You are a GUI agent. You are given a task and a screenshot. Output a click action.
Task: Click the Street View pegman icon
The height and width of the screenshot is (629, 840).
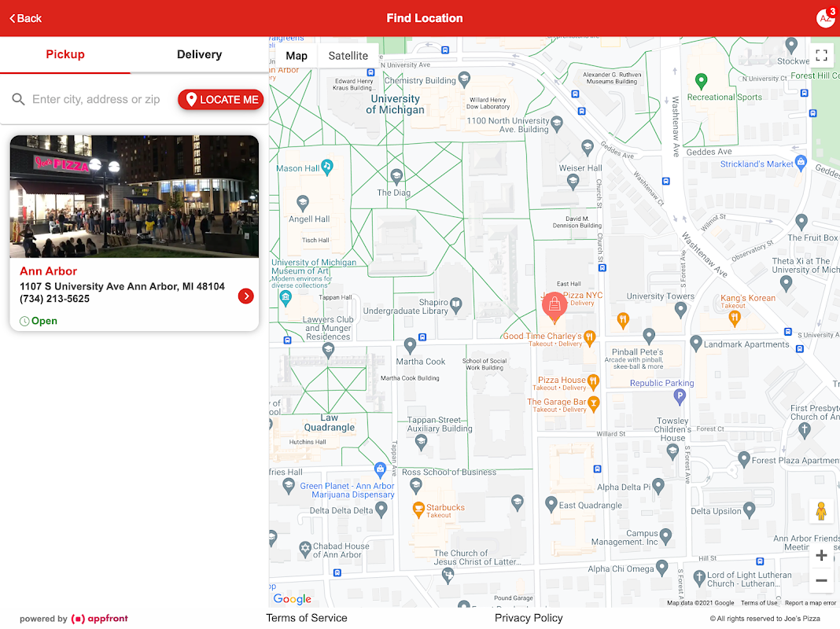click(821, 511)
